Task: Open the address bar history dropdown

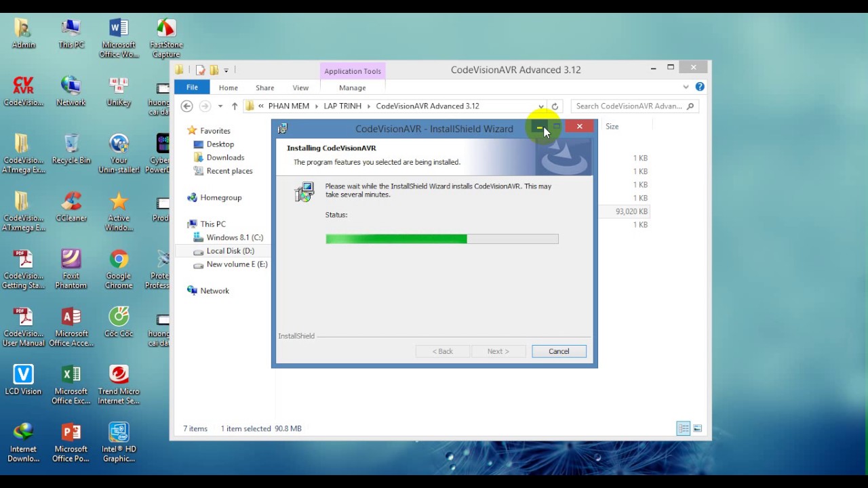Action: coord(540,106)
